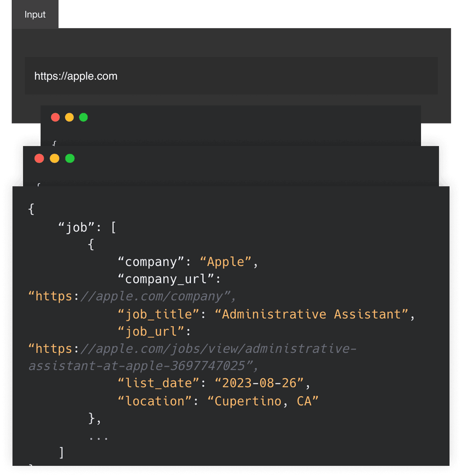
Task: Click the "job" array key
Action: pyautogui.click(x=76, y=227)
